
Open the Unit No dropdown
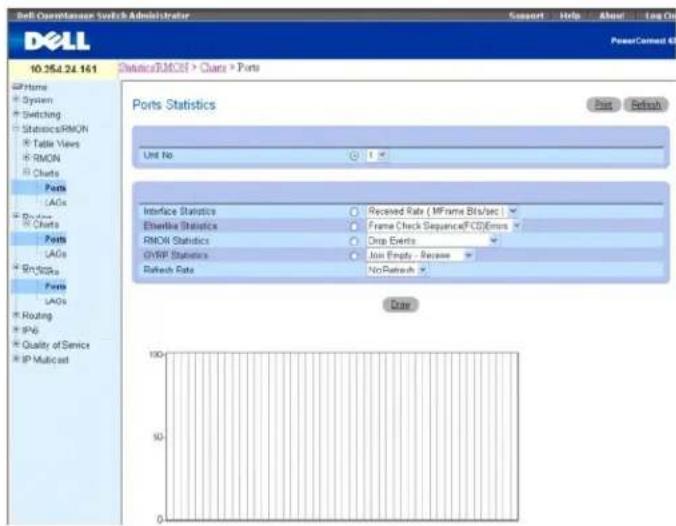click(x=377, y=155)
